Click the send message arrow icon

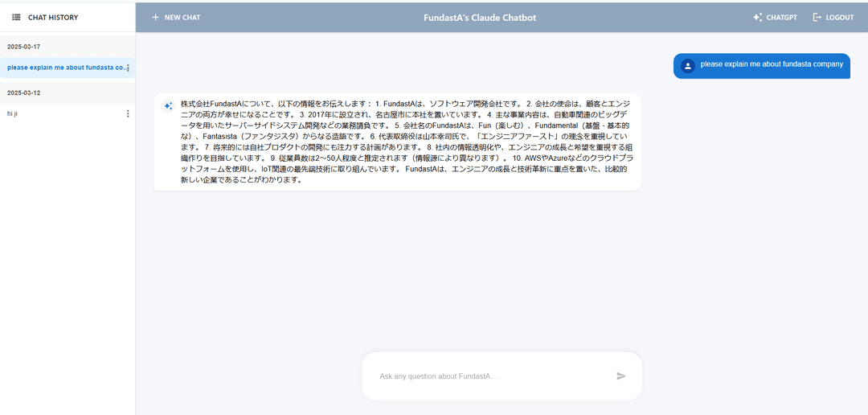pyautogui.click(x=621, y=376)
